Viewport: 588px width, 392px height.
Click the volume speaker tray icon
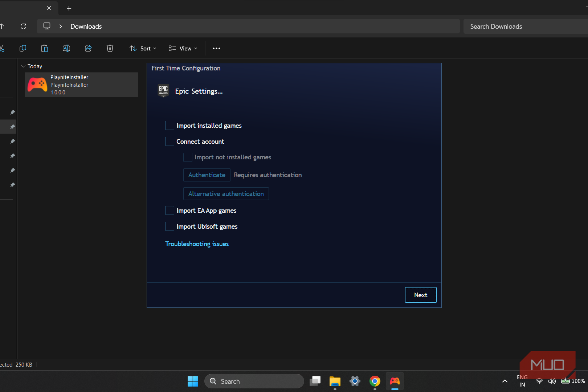(x=552, y=381)
